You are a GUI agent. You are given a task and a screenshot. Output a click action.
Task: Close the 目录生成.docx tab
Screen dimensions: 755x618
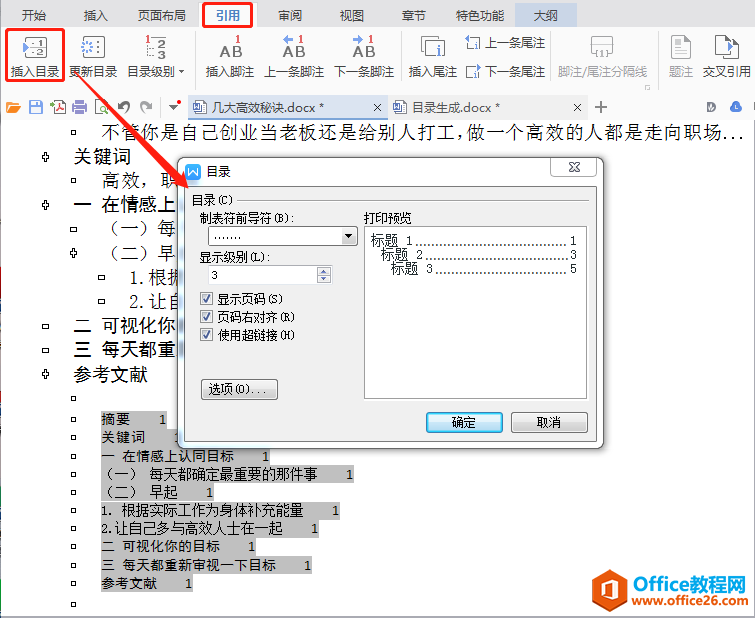point(577,107)
